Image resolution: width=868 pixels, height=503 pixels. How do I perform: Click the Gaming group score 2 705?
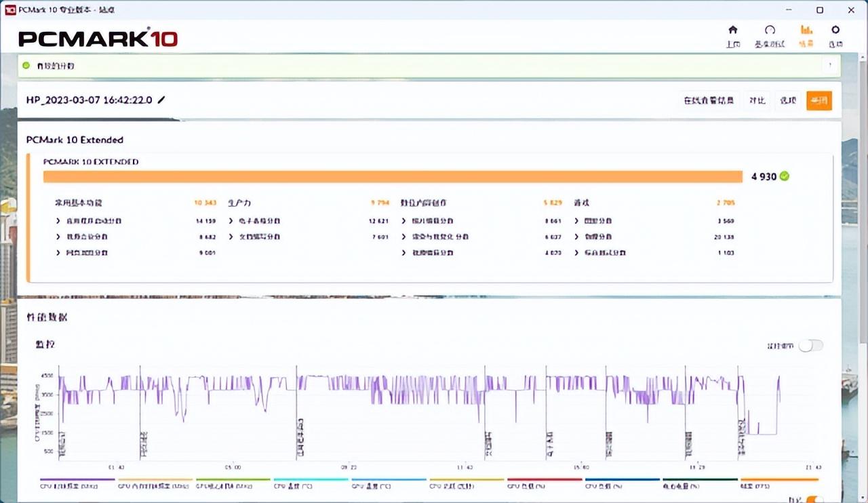(726, 203)
